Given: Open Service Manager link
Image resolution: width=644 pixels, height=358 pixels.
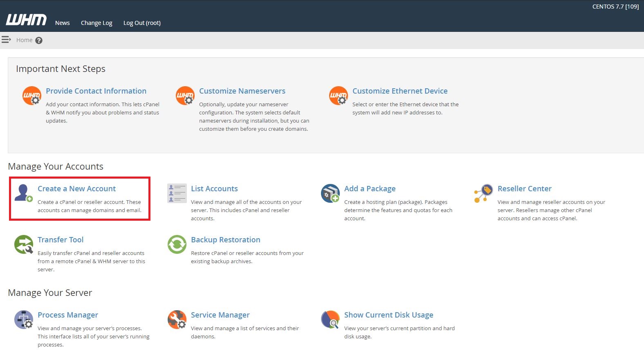Looking at the screenshot, I should pos(220,315).
